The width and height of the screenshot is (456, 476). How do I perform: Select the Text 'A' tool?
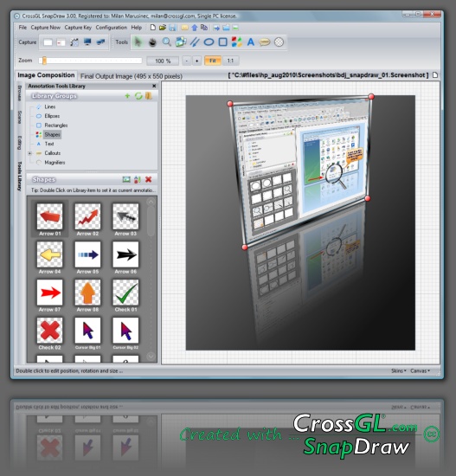tap(250, 42)
